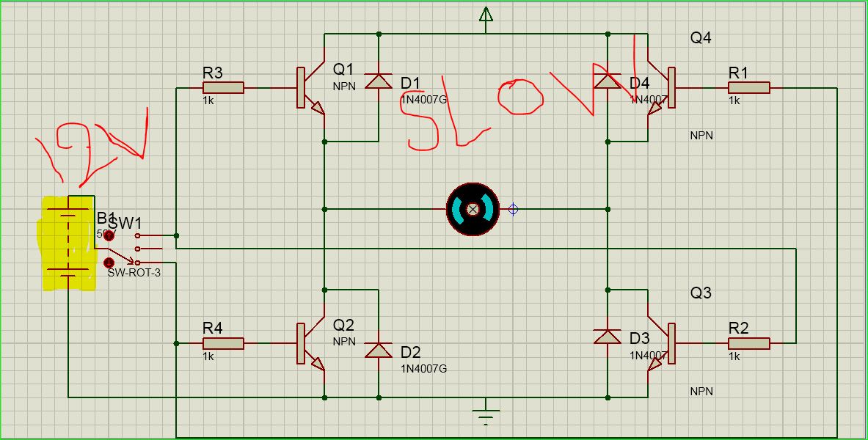Click lower red actuator of SW1 switch
This screenshot has width=868, height=440.
coord(109,263)
